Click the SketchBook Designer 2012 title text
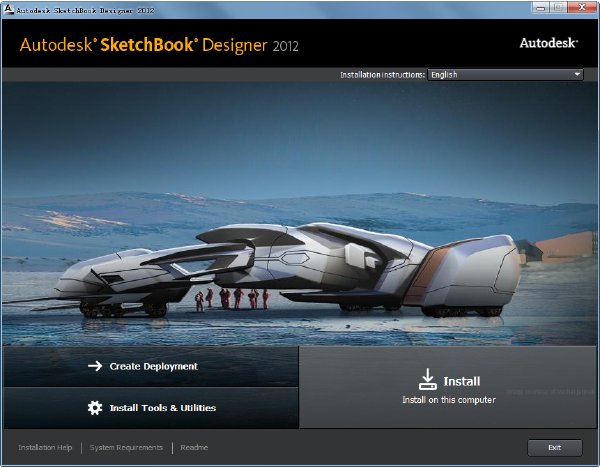Screen dimensions: 600x467 tap(159, 45)
